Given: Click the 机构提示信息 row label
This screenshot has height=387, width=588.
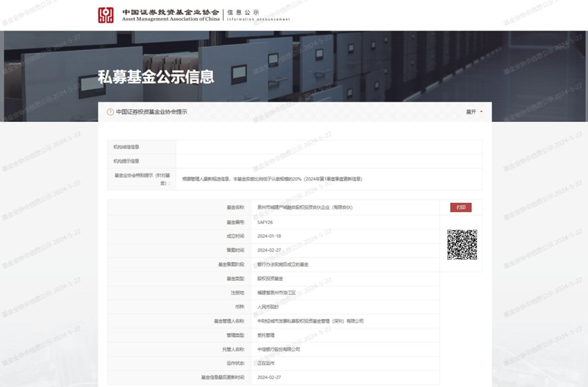Looking at the screenshot, I should pyautogui.click(x=126, y=161).
